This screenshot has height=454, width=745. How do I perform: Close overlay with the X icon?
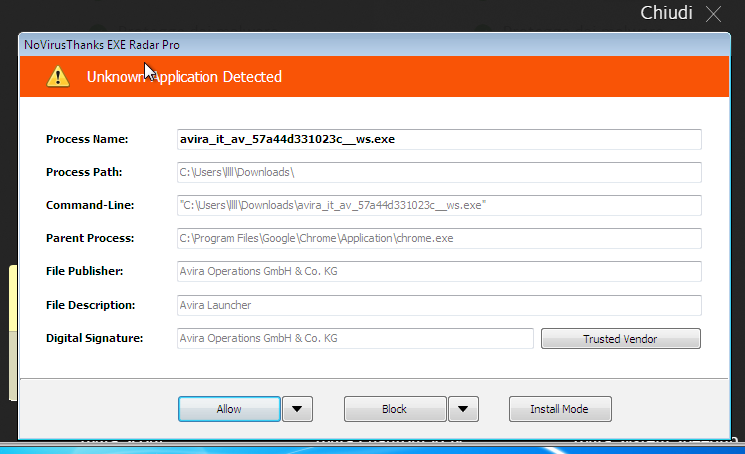[713, 14]
